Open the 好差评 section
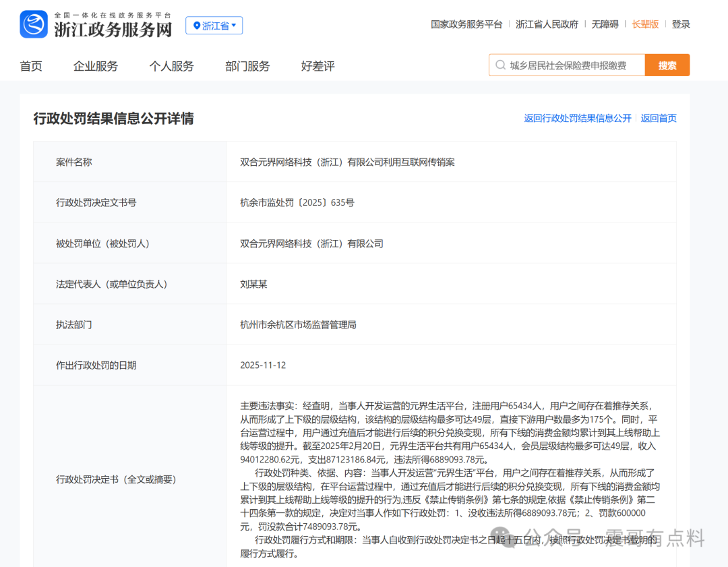Image resolution: width=728 pixels, height=567 pixels. click(317, 65)
